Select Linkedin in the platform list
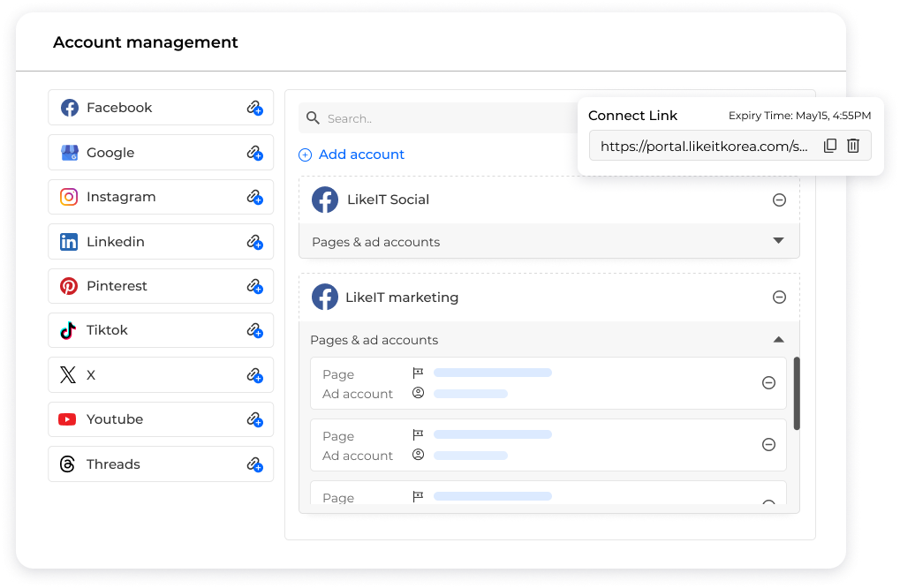The image size is (900, 588). click(x=161, y=242)
